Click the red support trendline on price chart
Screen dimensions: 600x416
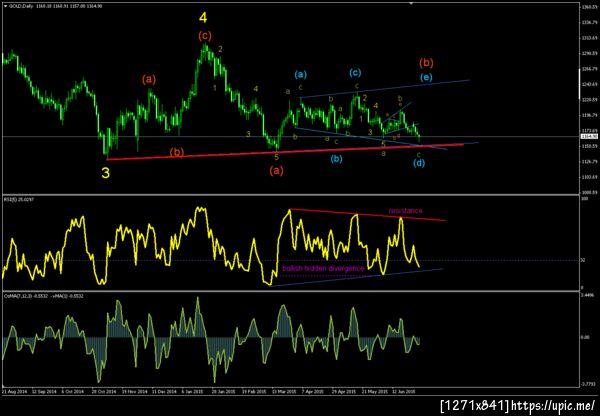coord(285,152)
